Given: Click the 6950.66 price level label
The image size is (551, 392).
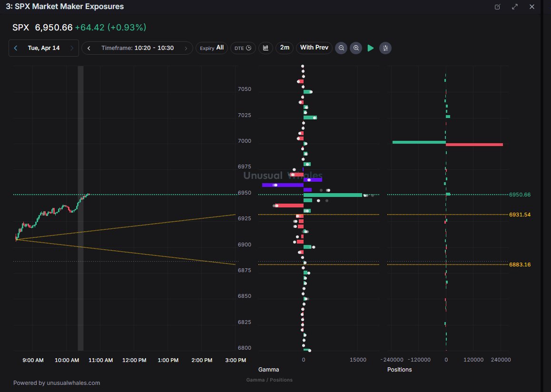Looking at the screenshot, I should [x=520, y=195].
